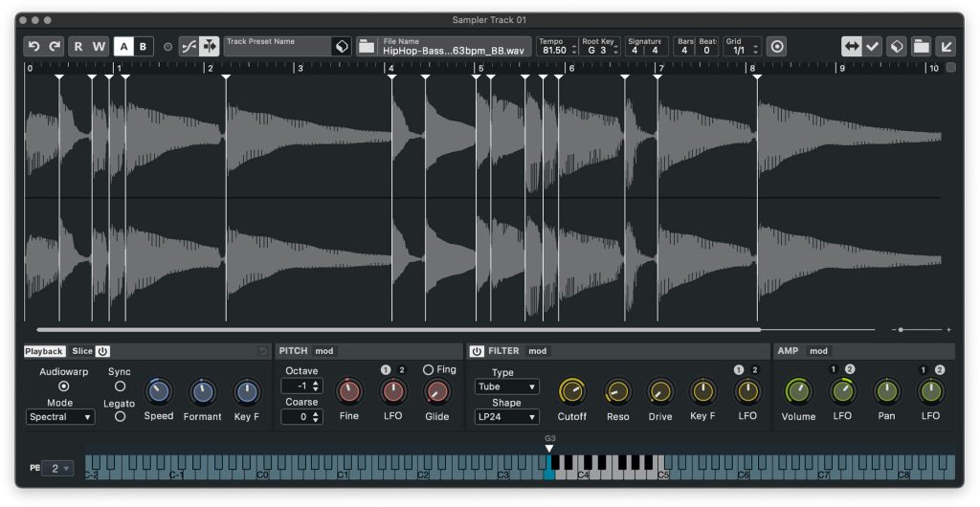Open the PITCH mod tab
Viewport: 980px width, 507px height.
(x=324, y=351)
